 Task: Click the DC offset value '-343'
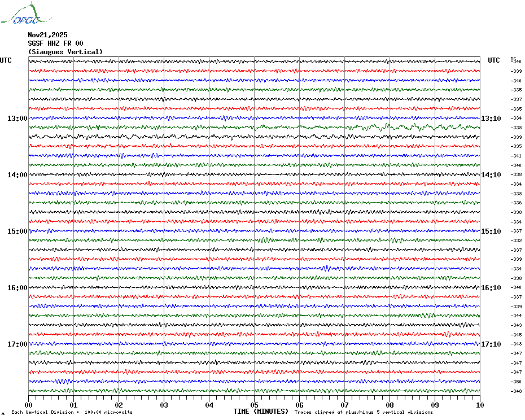point(516,325)
